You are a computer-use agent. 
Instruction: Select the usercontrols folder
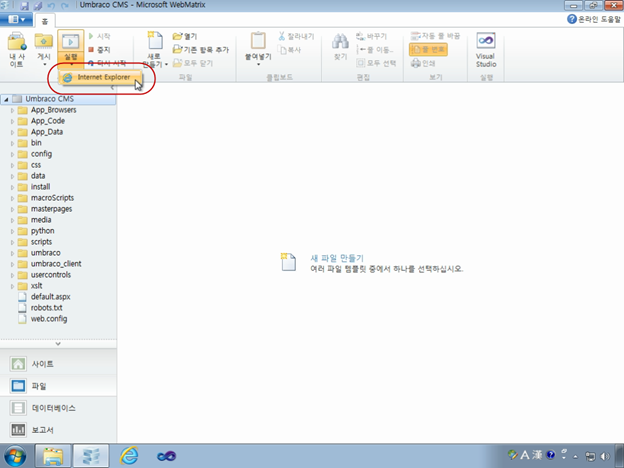click(x=51, y=275)
